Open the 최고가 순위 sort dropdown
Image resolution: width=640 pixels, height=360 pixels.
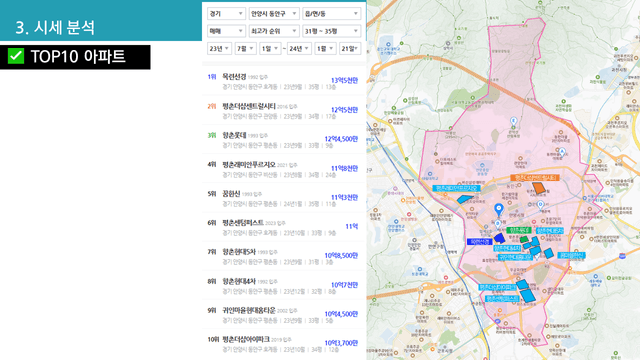pos(274,31)
